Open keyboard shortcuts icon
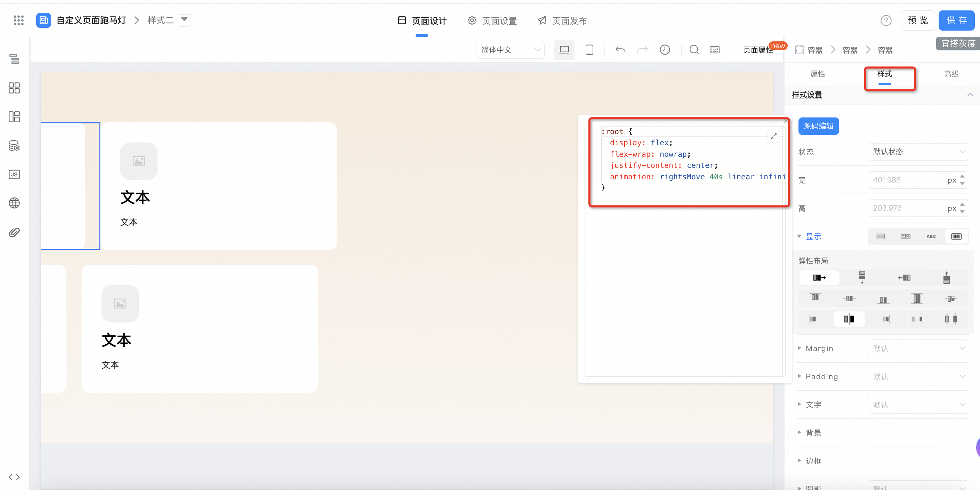The width and height of the screenshot is (980, 490). pyautogui.click(x=714, y=50)
